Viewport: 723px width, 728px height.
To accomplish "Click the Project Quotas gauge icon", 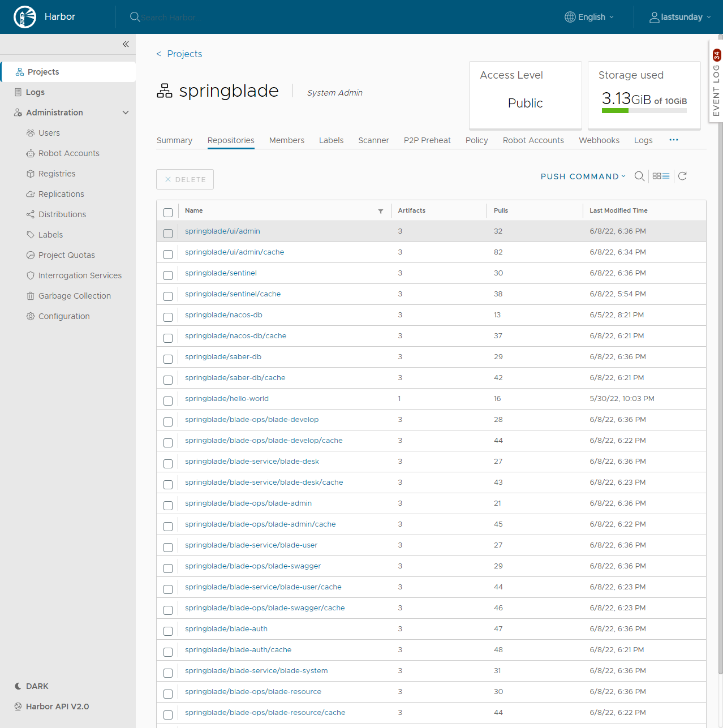I will tap(31, 255).
